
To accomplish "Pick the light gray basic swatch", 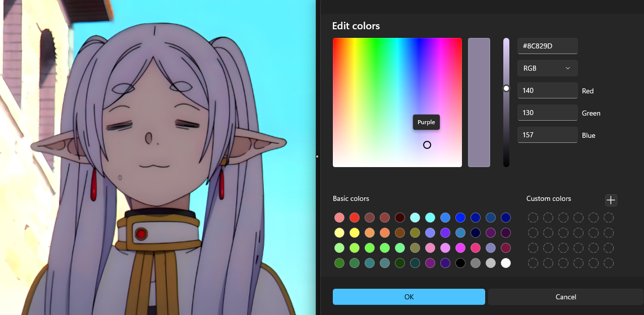I will point(491,263).
